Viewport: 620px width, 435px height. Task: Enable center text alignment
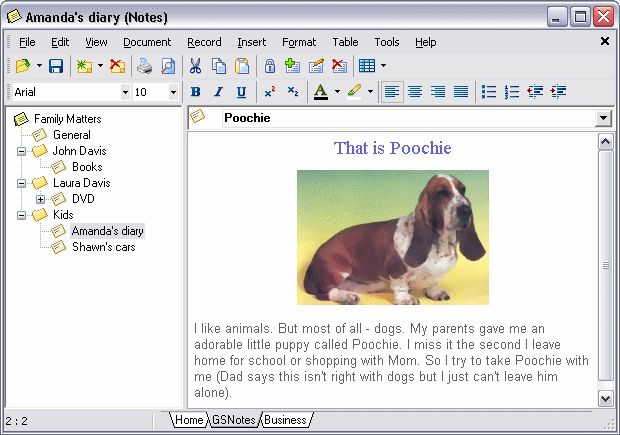pyautogui.click(x=415, y=92)
